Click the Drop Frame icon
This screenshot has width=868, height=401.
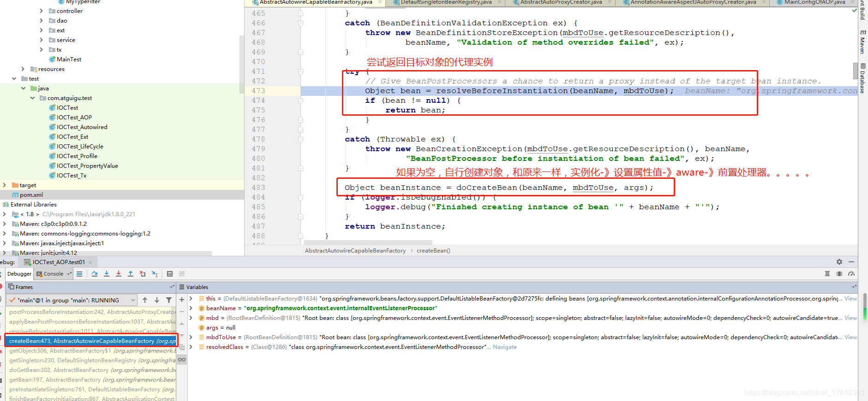tap(143, 274)
